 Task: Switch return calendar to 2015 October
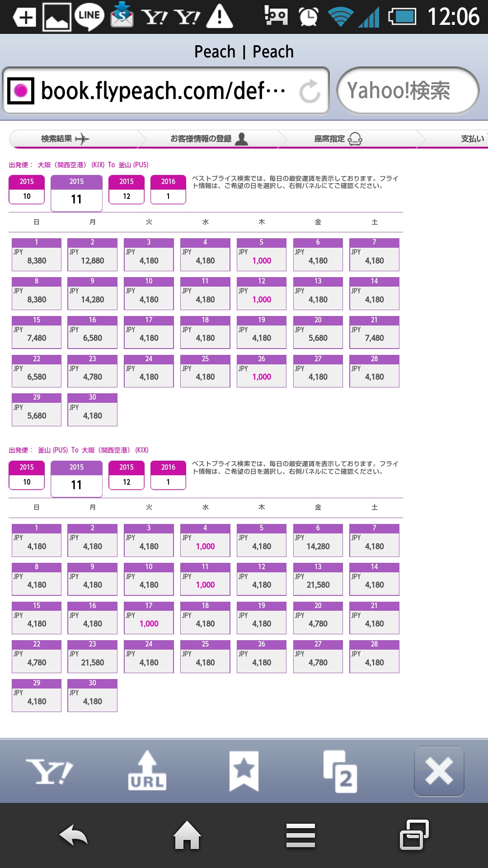click(27, 475)
